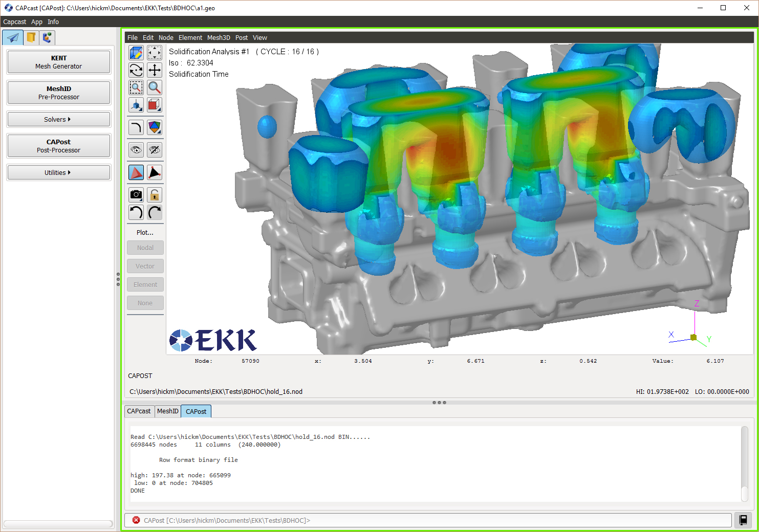Select the yellow book tab icon
This screenshot has width=759, height=532.
point(31,37)
